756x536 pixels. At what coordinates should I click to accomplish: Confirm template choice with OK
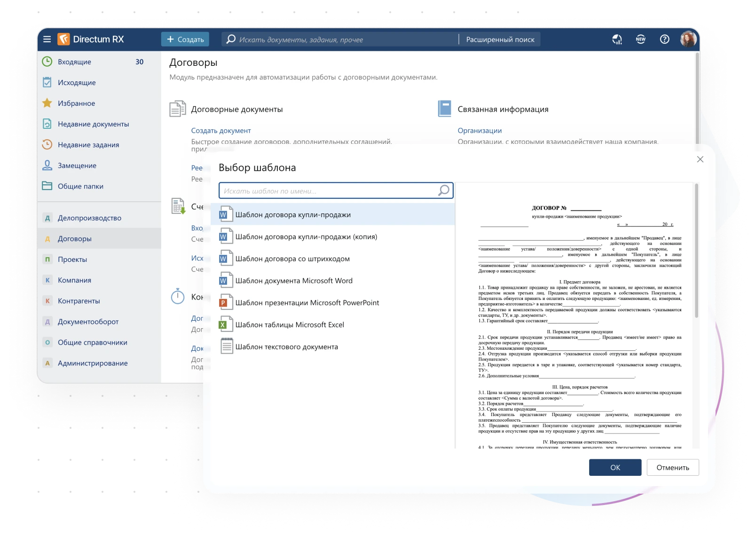pos(615,467)
